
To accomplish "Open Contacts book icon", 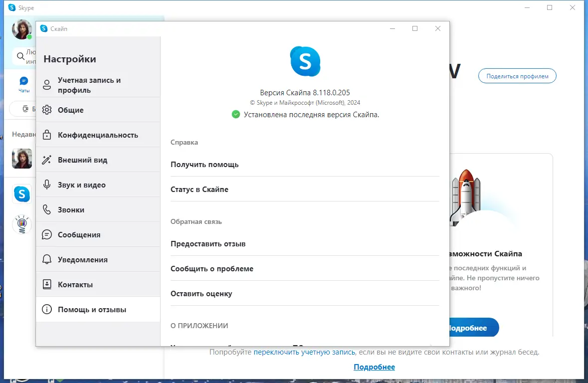I will [47, 284].
